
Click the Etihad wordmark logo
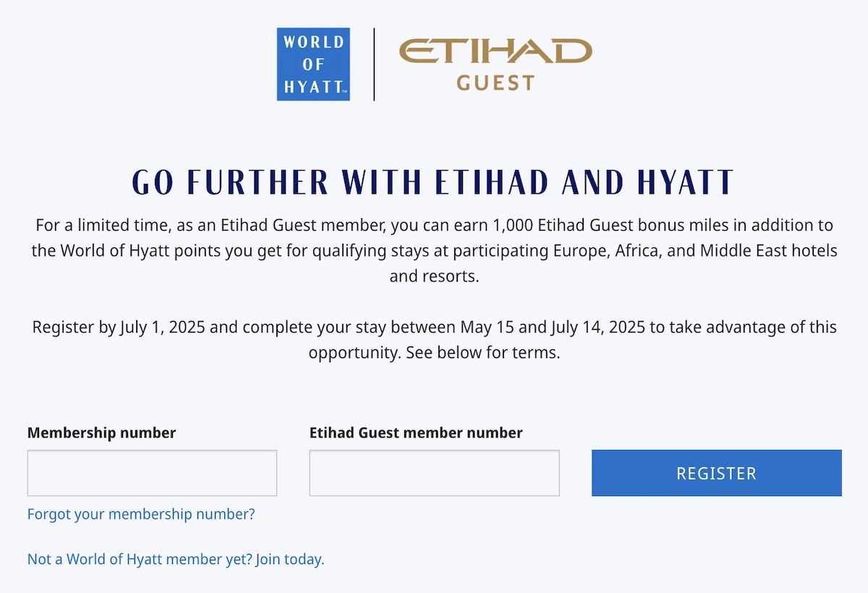(x=495, y=52)
